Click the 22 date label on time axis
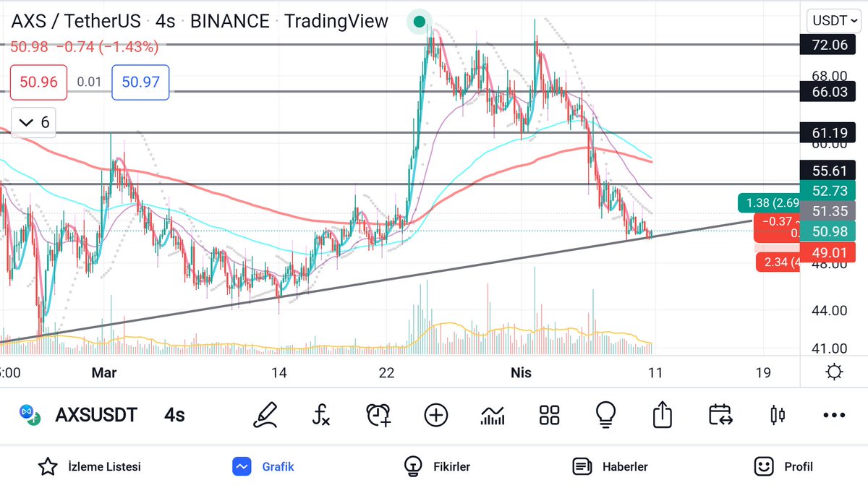Screen dimensions: 868x488 (x=387, y=373)
